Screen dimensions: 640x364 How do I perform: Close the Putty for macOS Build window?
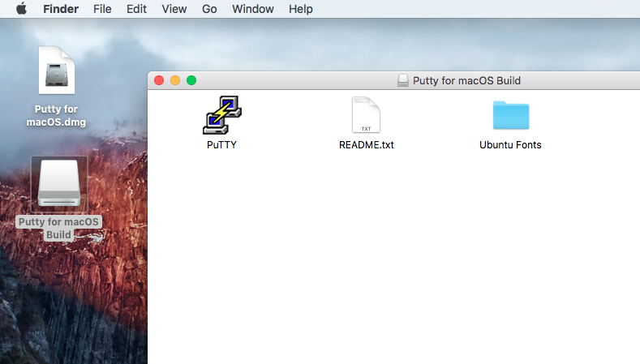[159, 80]
